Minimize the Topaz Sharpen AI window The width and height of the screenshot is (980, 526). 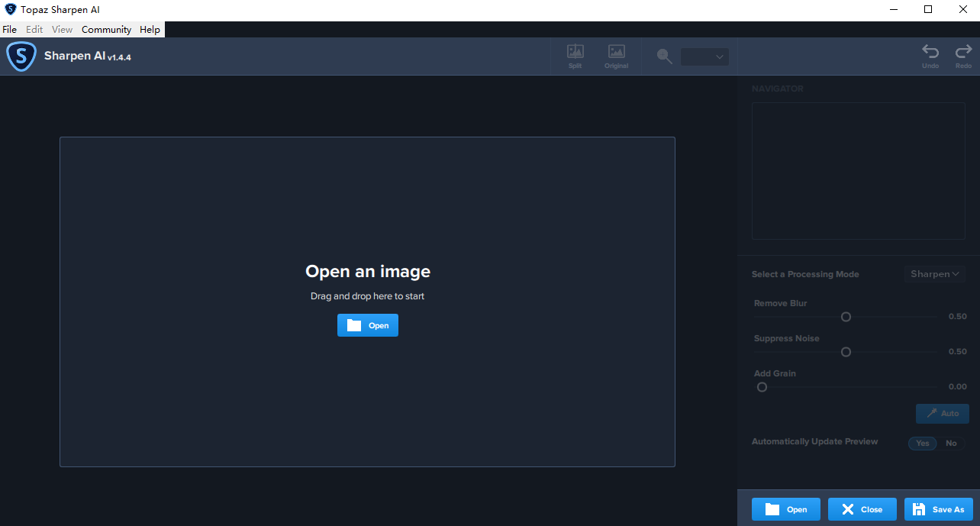[x=894, y=10]
